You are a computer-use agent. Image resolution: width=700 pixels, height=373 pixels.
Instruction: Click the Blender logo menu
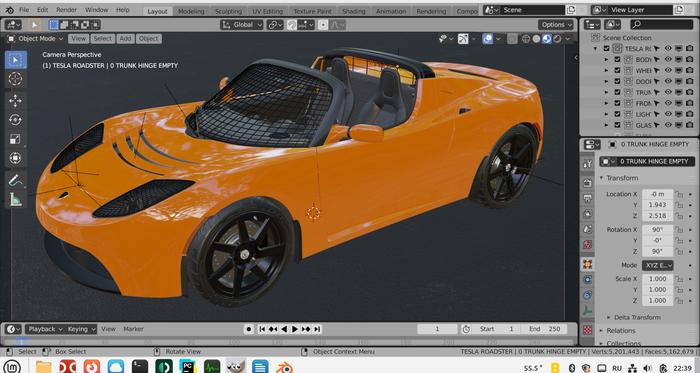tap(9, 9)
